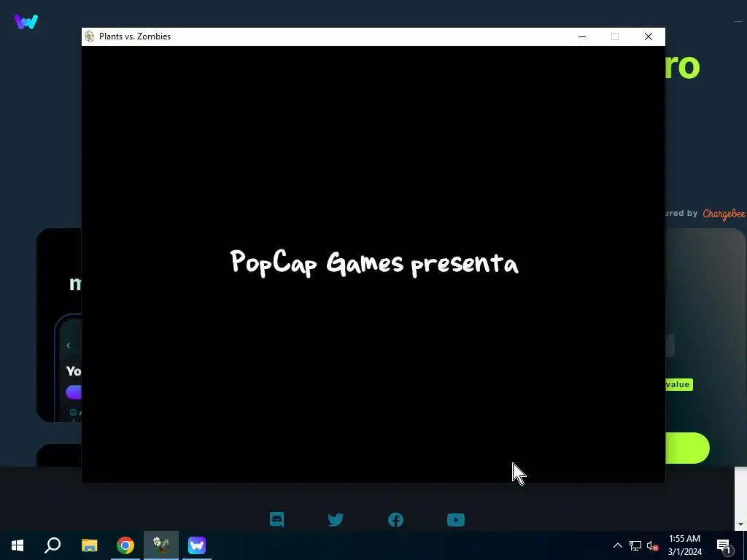The height and width of the screenshot is (560, 747).
Task: Click the Plants vs. Zombies title bar icon
Action: pos(89,36)
